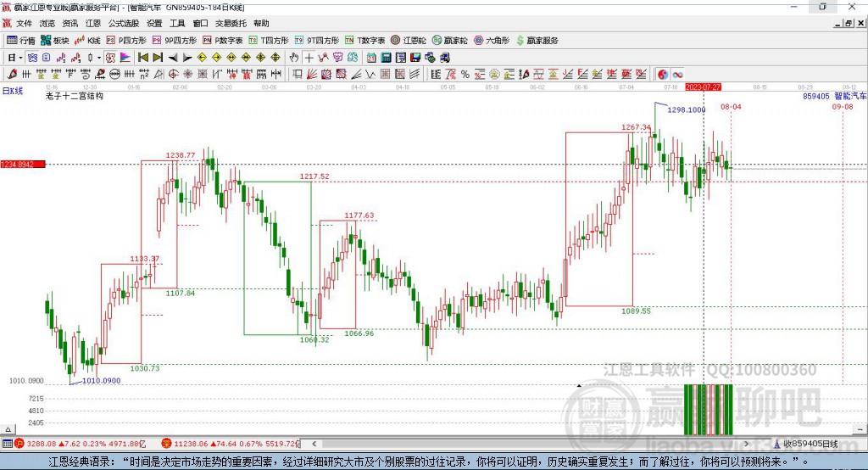Expand the candlestick style dropdown arrow

point(99,58)
